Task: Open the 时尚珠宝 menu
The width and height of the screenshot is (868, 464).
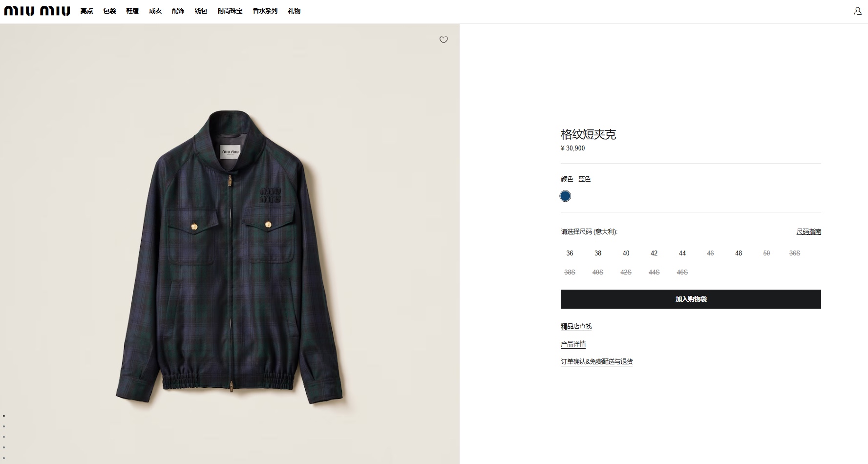Action: pyautogui.click(x=230, y=11)
